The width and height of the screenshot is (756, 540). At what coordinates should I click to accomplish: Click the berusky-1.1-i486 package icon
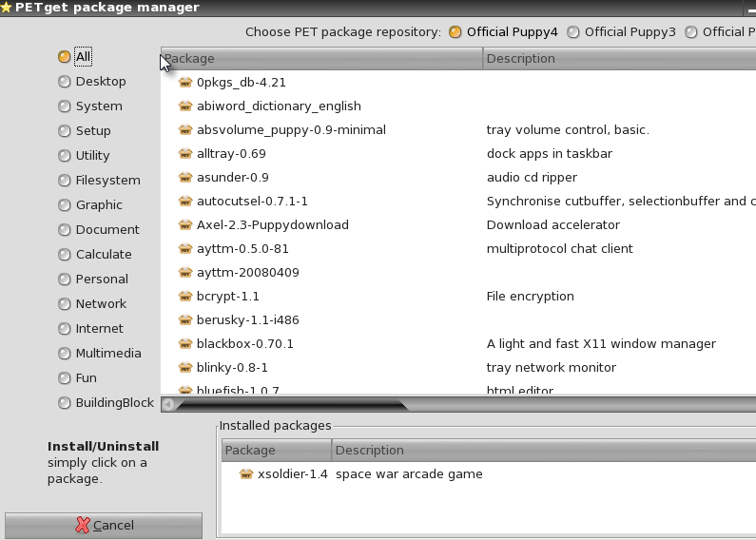(185, 319)
